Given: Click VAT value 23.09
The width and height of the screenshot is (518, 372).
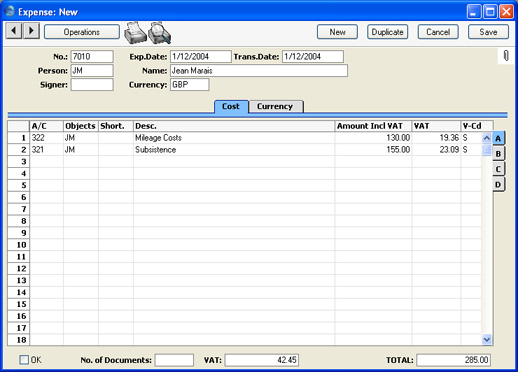Looking at the screenshot, I should (436, 150).
